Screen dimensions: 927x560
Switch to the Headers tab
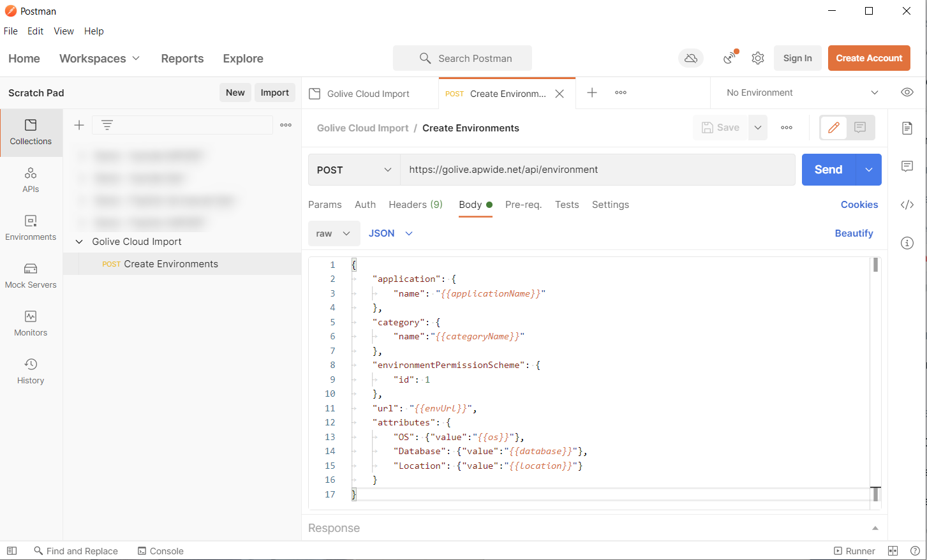click(x=415, y=205)
